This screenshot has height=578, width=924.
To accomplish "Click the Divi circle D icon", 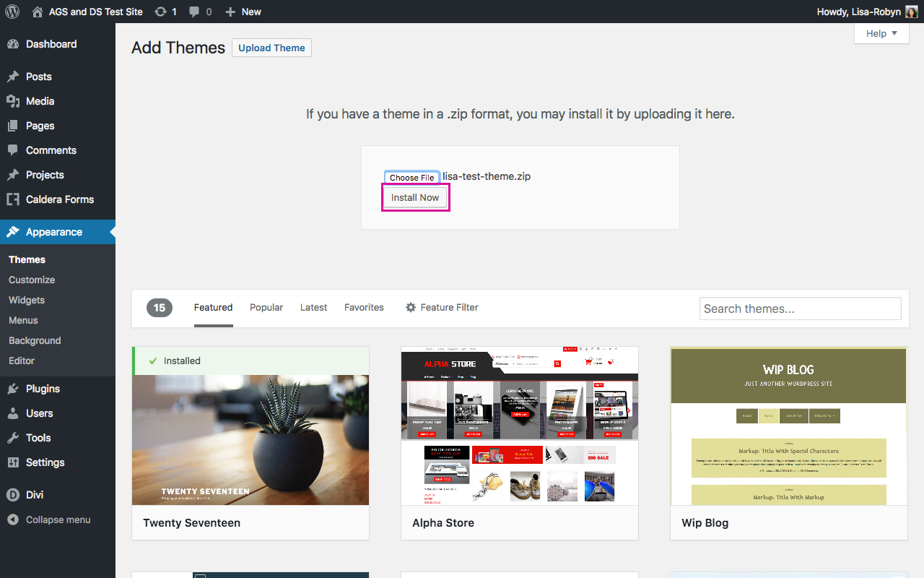I will coord(13,495).
